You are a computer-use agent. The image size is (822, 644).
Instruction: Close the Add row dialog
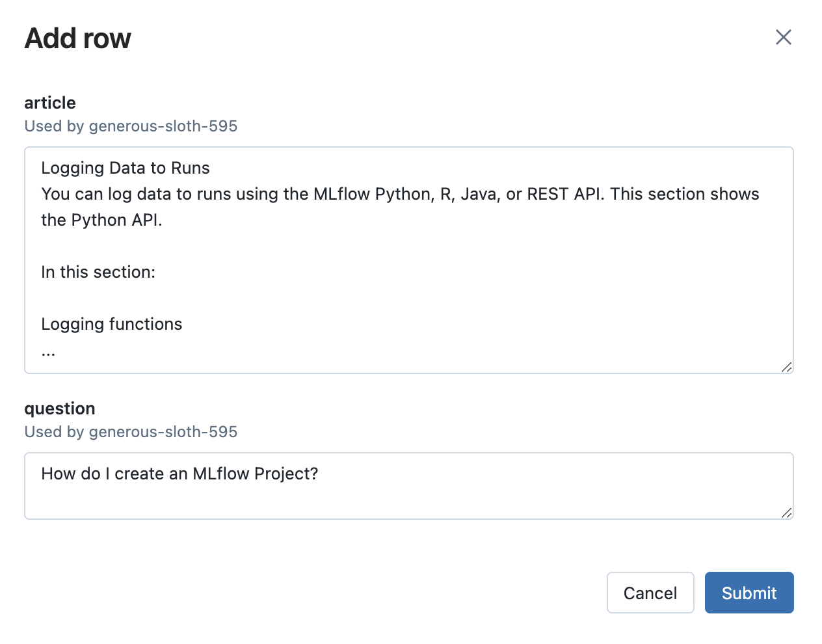(x=783, y=38)
